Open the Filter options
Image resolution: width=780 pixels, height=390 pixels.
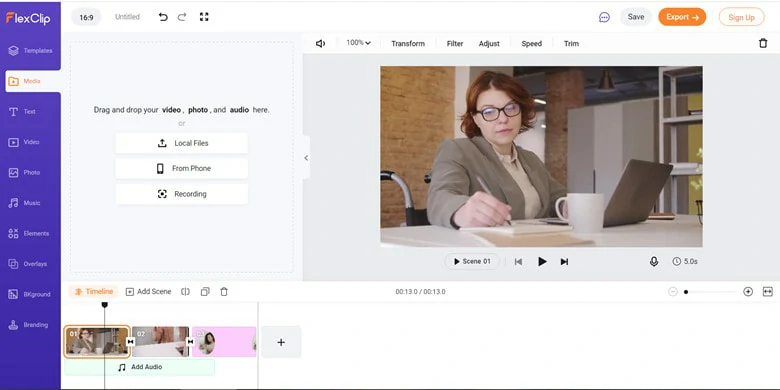pos(455,44)
